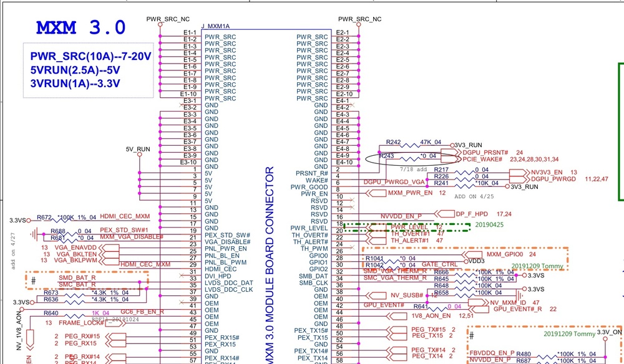Click the "PEX_STD_SW#1" net label
Screen dimensions: 624x364
coord(124,230)
